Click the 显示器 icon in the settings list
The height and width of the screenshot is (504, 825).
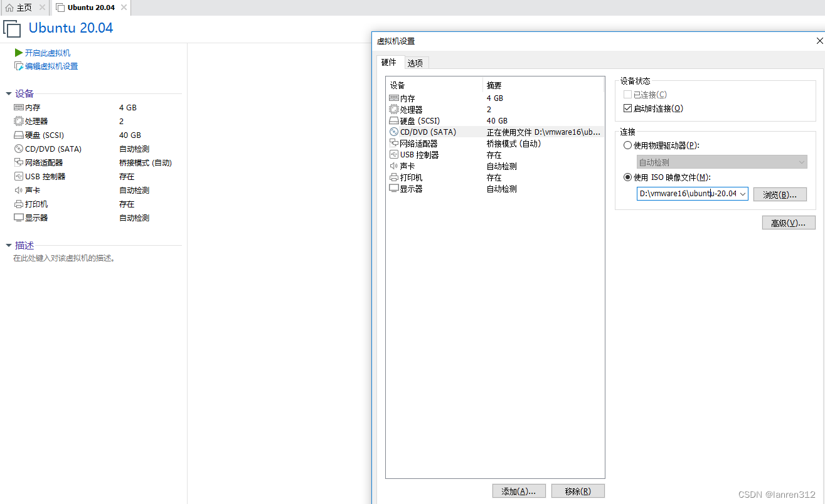(x=394, y=189)
